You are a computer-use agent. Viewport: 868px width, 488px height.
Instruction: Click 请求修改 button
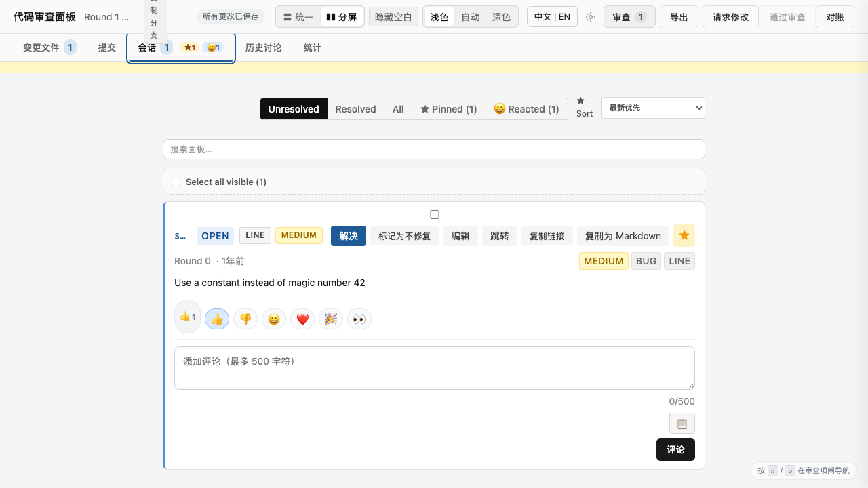point(731,17)
